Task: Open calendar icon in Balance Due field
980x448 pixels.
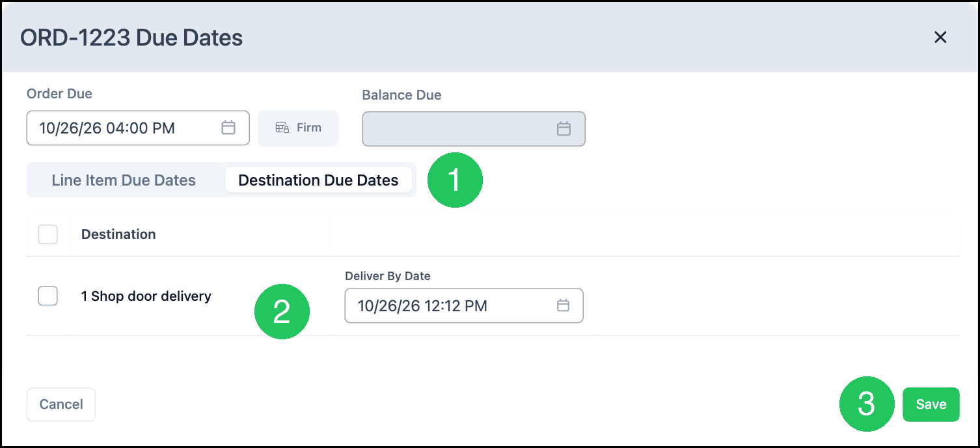Action: (x=564, y=129)
